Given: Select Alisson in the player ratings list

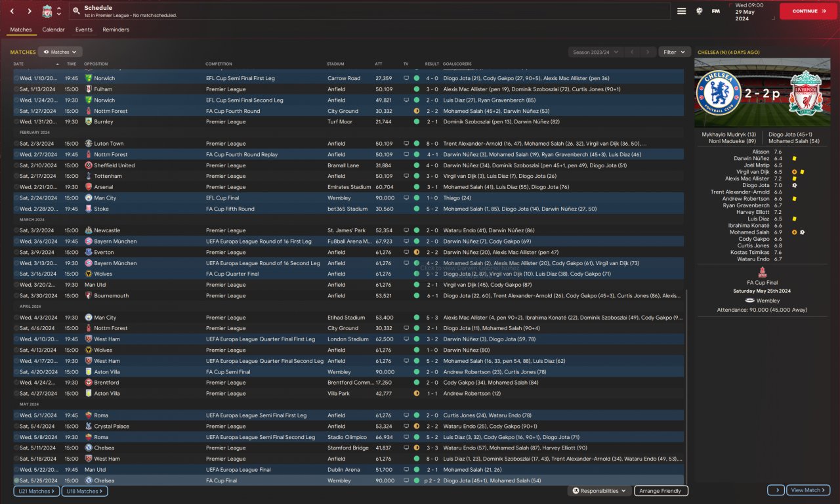Looking at the screenshot, I should tap(761, 152).
